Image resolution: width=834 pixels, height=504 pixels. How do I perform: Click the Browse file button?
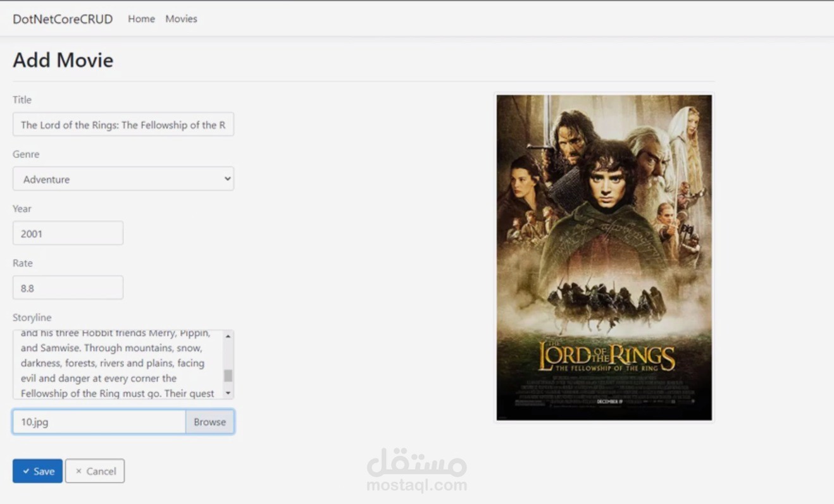coord(210,422)
